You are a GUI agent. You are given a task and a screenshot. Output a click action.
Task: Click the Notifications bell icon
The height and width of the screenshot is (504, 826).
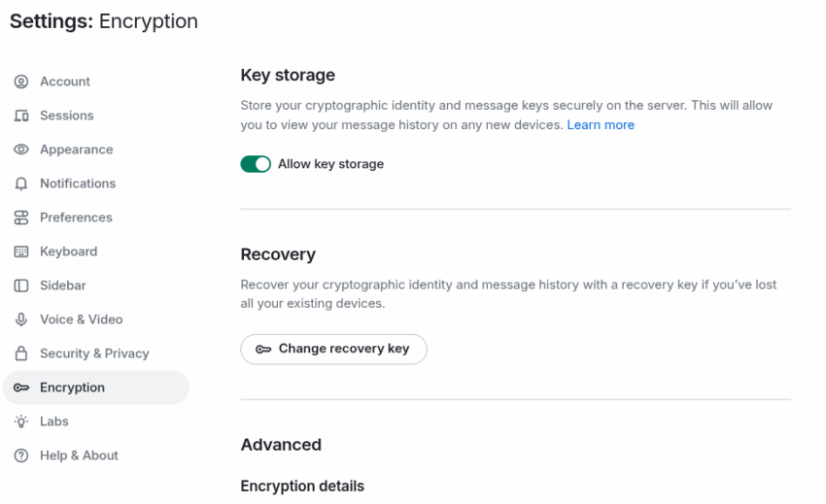click(21, 184)
